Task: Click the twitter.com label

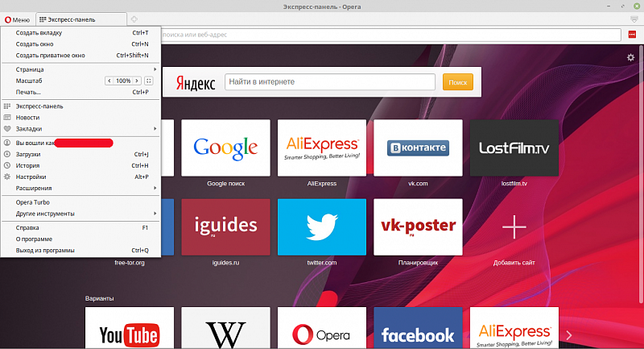Action: [x=322, y=262]
